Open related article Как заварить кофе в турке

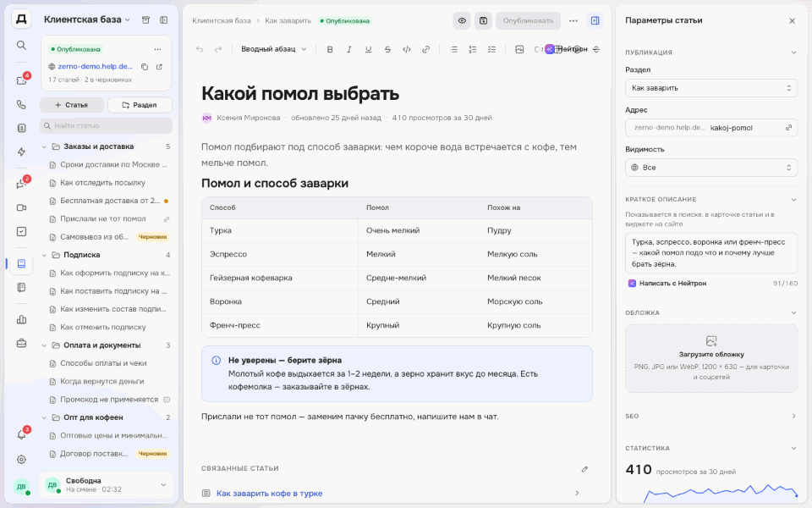(269, 493)
